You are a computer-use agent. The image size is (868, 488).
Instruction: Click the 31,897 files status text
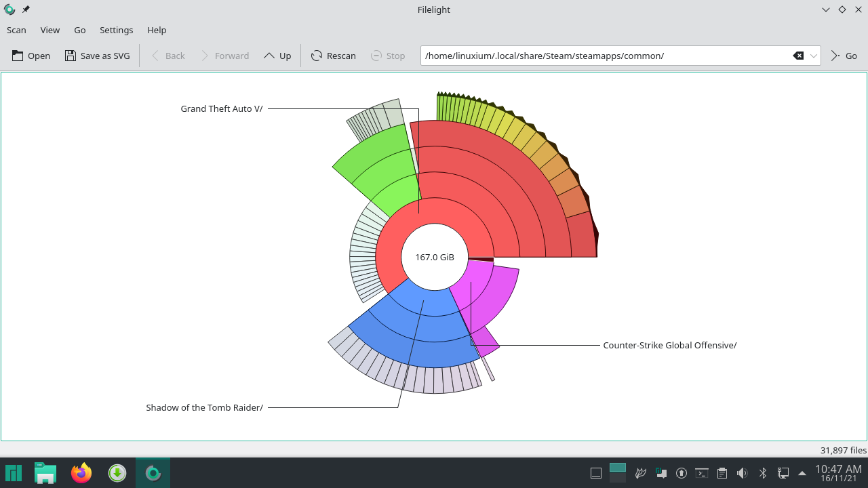point(844,450)
